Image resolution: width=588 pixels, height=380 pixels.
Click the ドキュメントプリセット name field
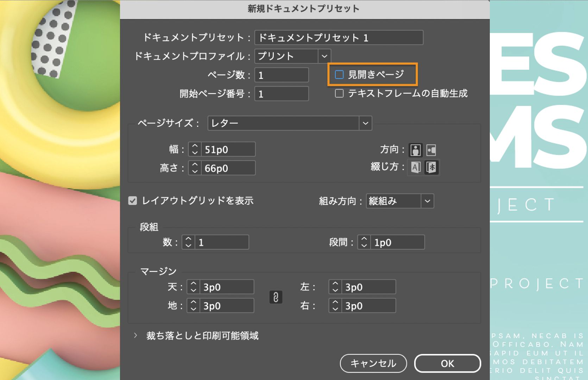tap(339, 38)
